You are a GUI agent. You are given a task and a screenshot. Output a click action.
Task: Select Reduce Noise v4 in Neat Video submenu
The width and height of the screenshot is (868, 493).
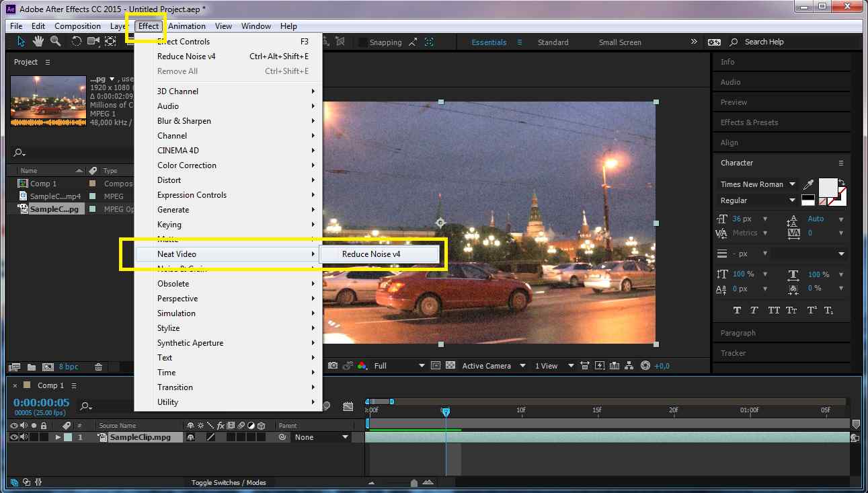coord(380,254)
